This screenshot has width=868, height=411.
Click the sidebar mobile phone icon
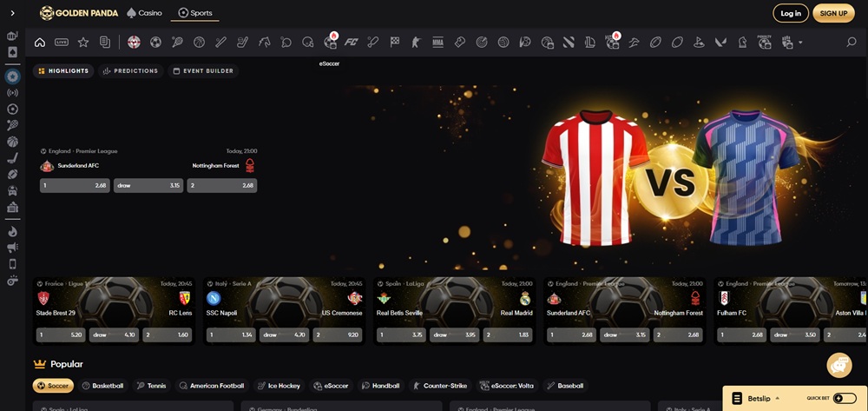click(13, 263)
